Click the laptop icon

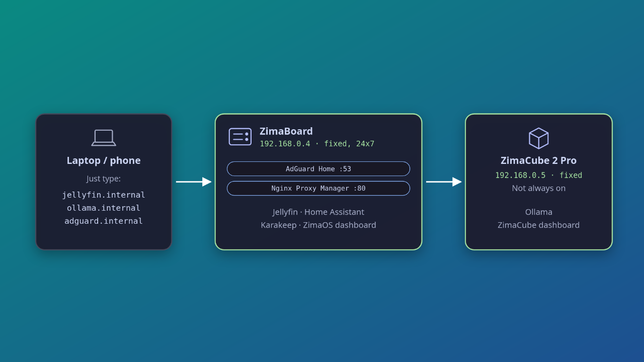104,138
